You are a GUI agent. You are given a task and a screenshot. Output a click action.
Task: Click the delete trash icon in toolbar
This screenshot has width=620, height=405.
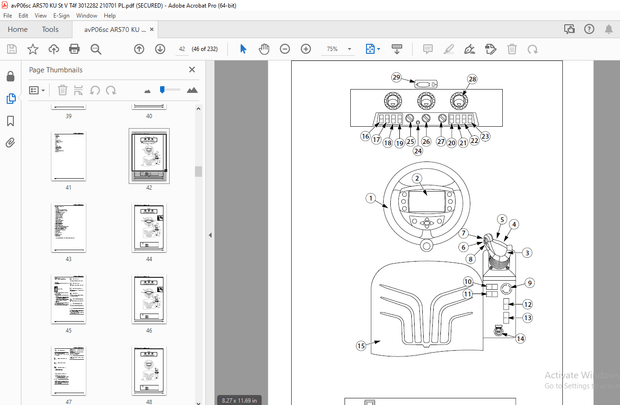(512, 49)
